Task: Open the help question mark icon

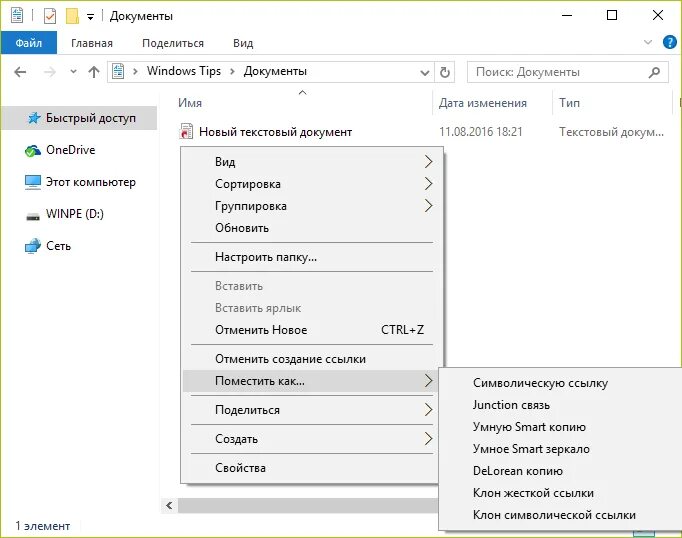Action: coord(671,42)
